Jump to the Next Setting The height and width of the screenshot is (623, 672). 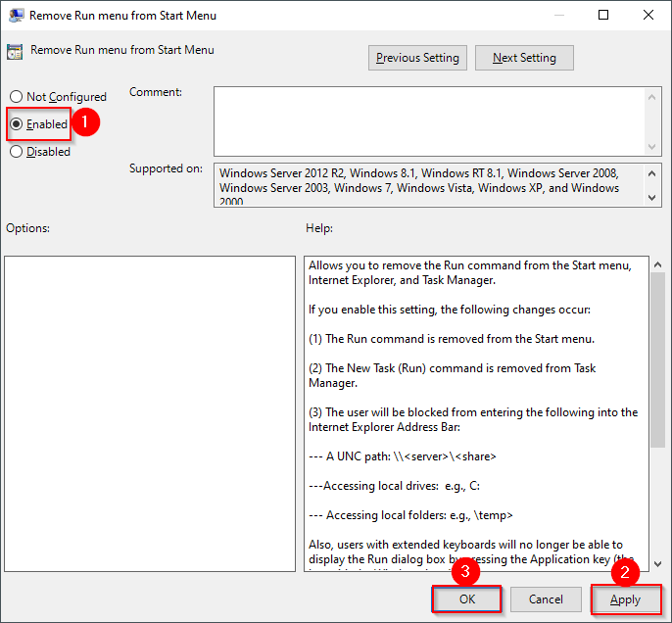point(524,58)
